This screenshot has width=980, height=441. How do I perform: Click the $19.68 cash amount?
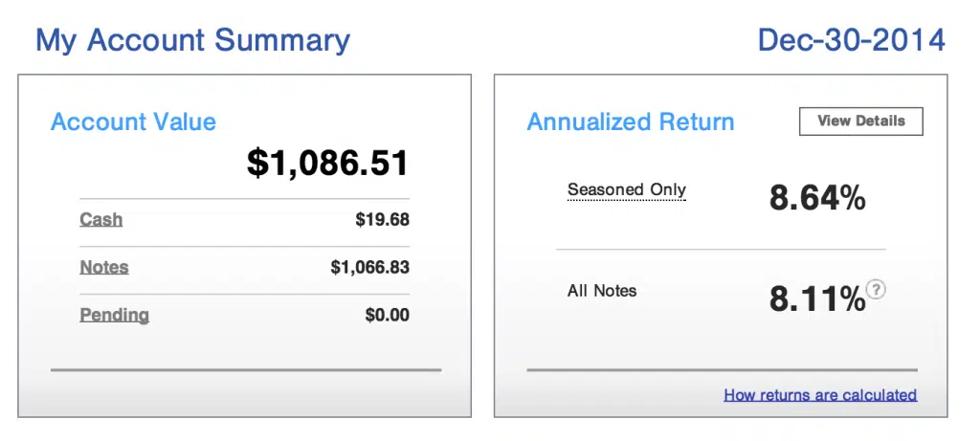point(382,219)
